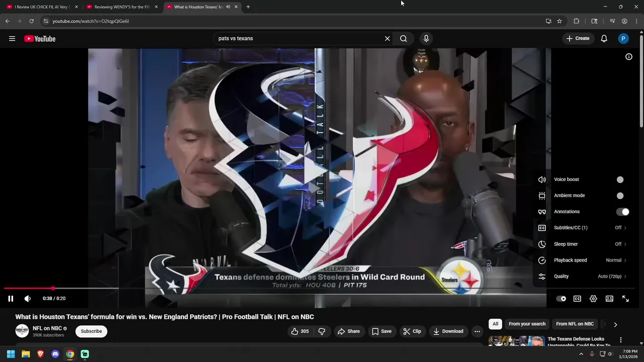Install or cast page icon in address bar
The height and width of the screenshot is (362, 644).
pos(548,21)
